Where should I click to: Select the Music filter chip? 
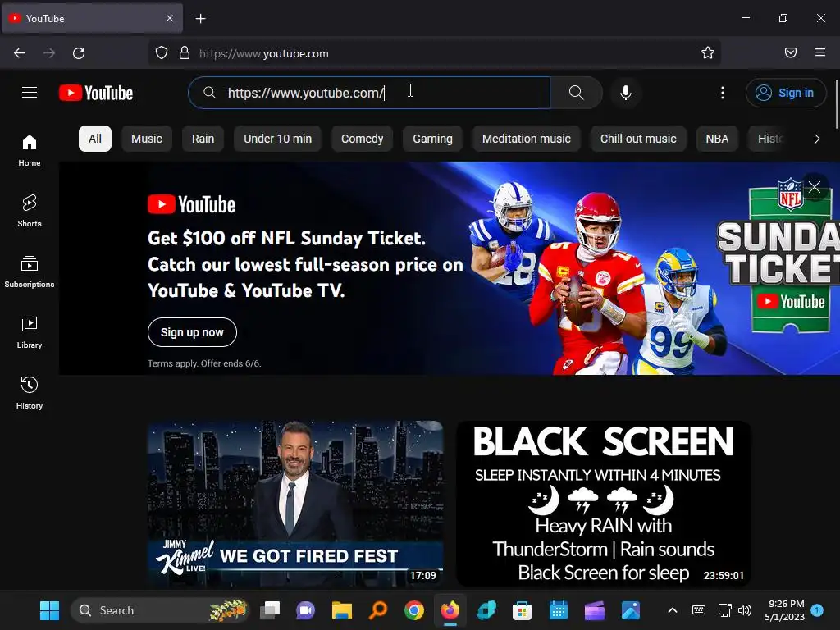coord(146,139)
